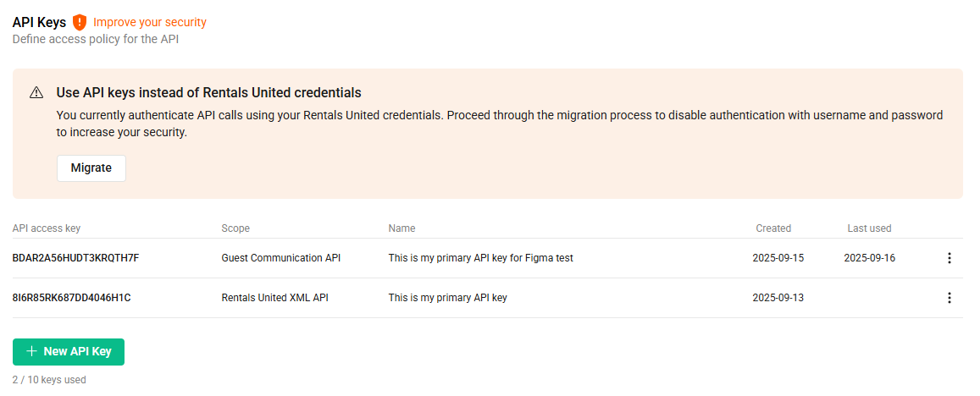Click the Figma test key name

coord(480,258)
